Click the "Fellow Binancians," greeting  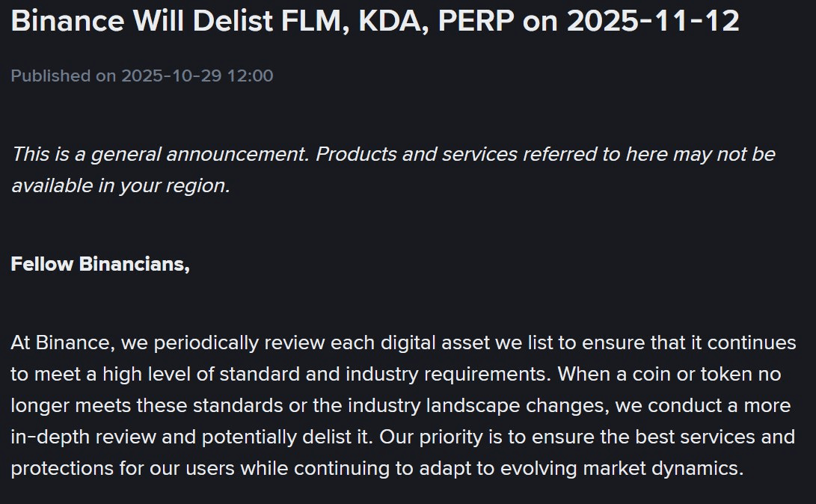tap(100, 265)
